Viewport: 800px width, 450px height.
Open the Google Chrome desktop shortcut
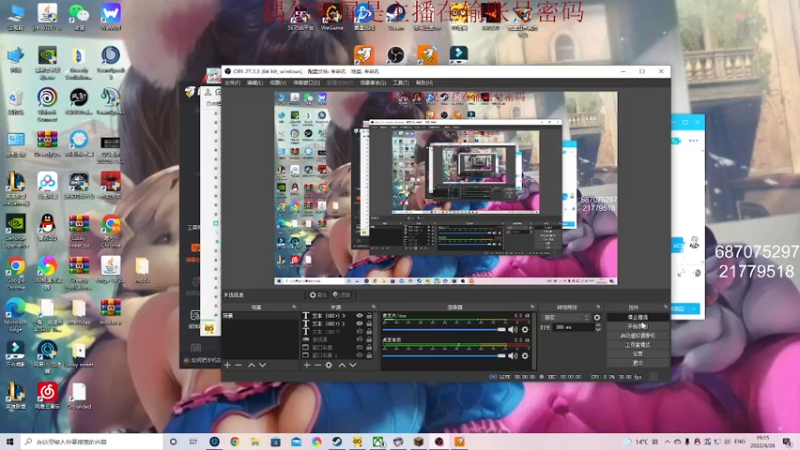coord(16,272)
